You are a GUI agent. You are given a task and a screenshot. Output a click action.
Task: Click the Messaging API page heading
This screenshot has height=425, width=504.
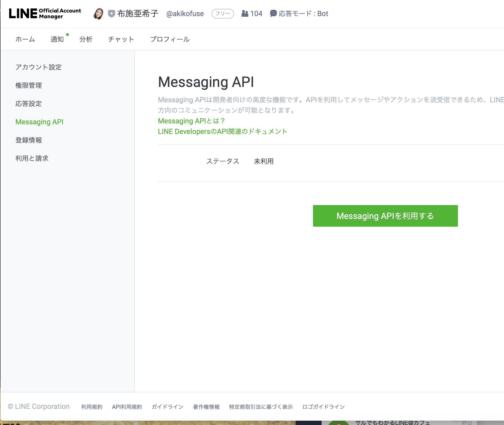coord(206,82)
